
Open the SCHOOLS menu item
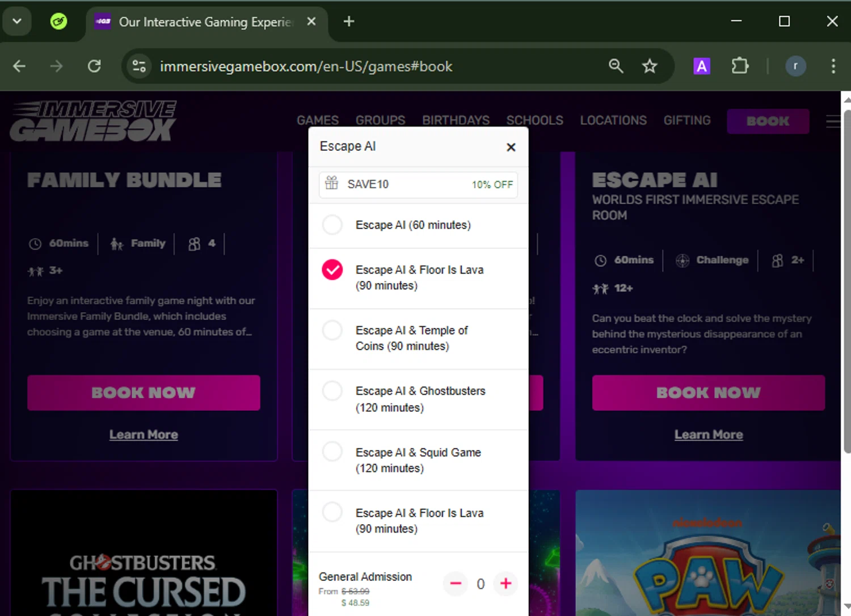pyautogui.click(x=534, y=120)
